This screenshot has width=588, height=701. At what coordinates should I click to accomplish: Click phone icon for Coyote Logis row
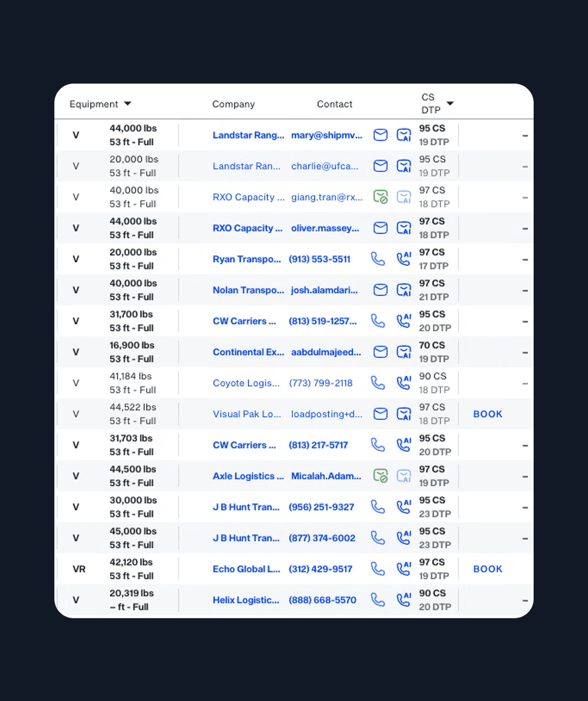tap(378, 383)
